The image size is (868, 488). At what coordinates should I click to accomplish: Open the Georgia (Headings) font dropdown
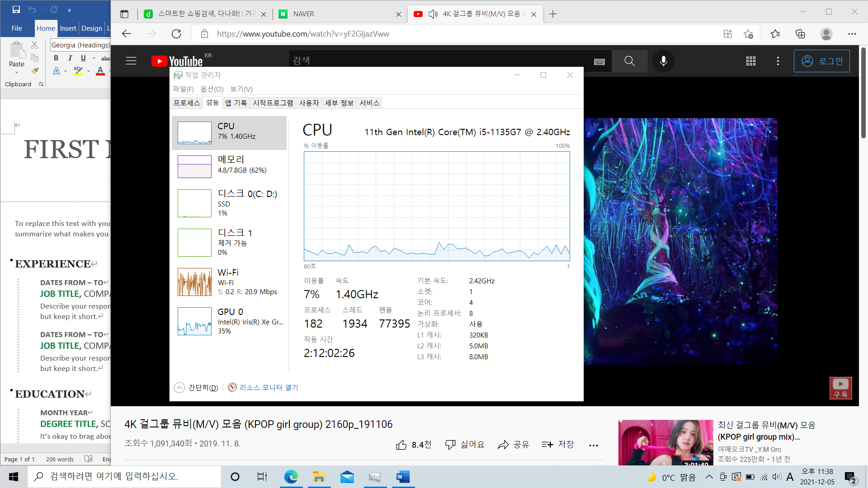click(80, 45)
